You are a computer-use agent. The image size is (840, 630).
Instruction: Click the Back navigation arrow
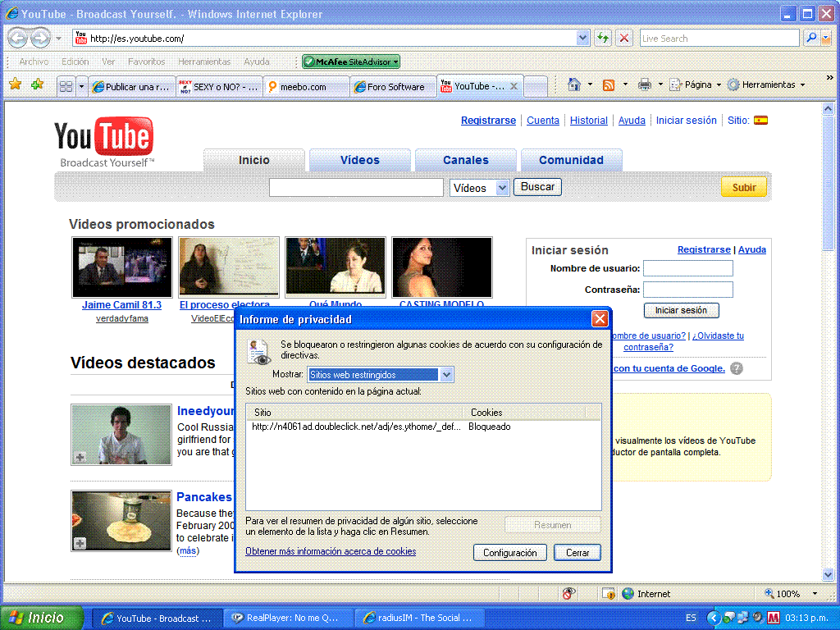(18, 38)
